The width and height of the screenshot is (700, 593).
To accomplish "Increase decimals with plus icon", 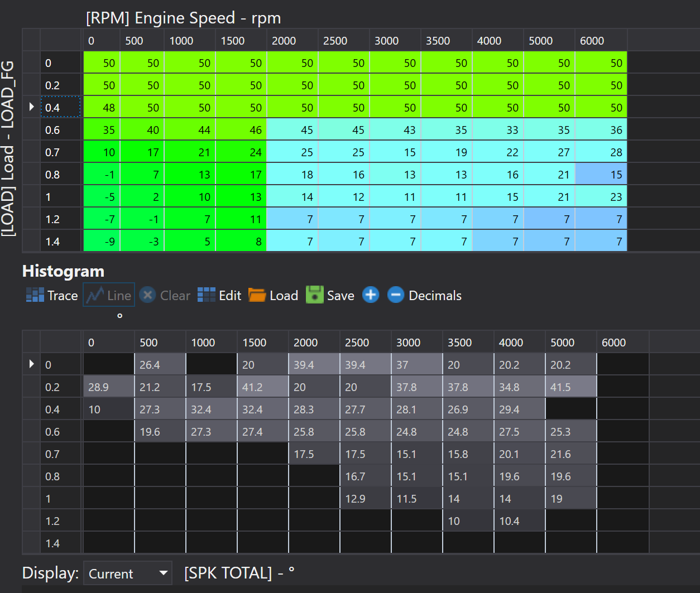I will [x=371, y=295].
